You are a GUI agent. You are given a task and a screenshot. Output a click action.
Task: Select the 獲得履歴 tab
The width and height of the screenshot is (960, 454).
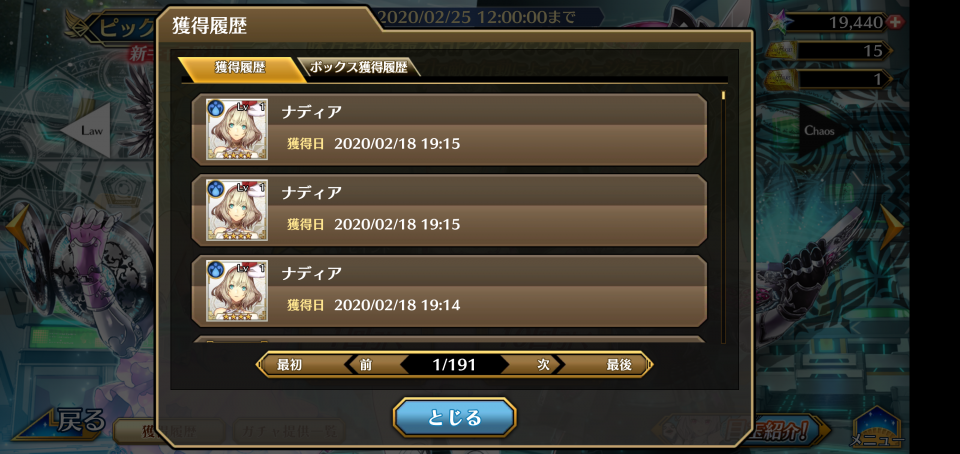point(241,69)
